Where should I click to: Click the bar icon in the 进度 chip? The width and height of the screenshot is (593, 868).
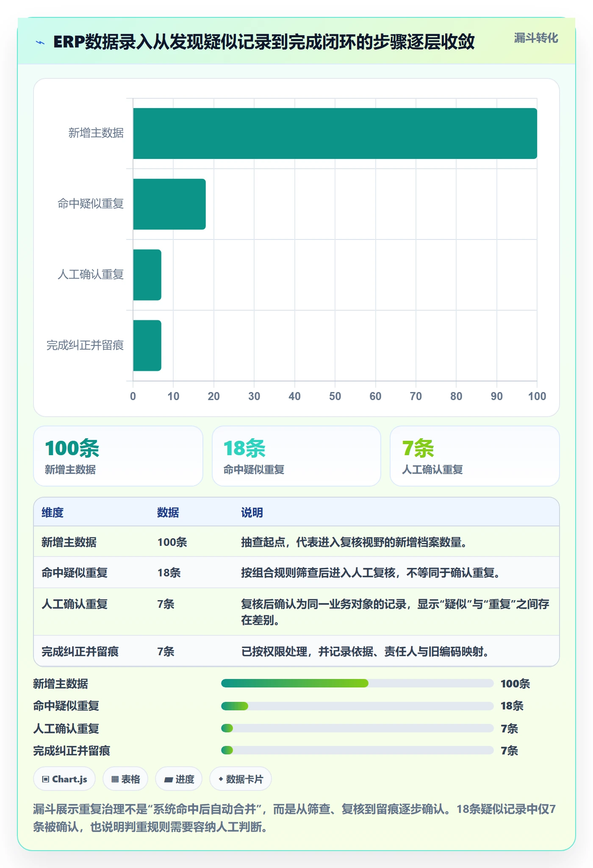pyautogui.click(x=168, y=779)
